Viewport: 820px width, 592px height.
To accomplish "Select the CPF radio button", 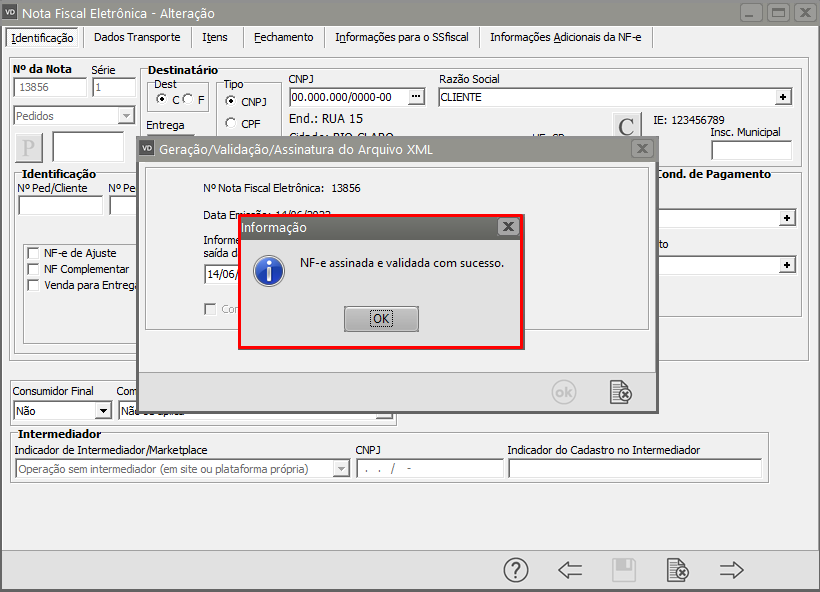I will 230,123.
